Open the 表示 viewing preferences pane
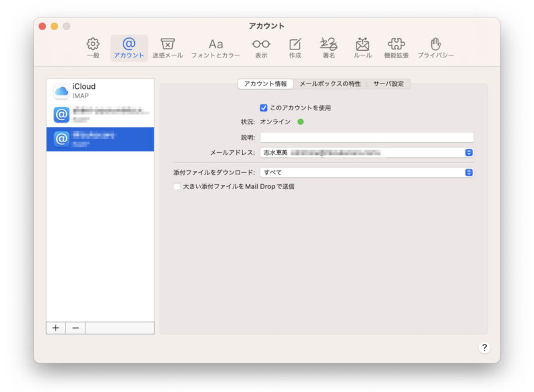This screenshot has height=392, width=534. [x=261, y=48]
